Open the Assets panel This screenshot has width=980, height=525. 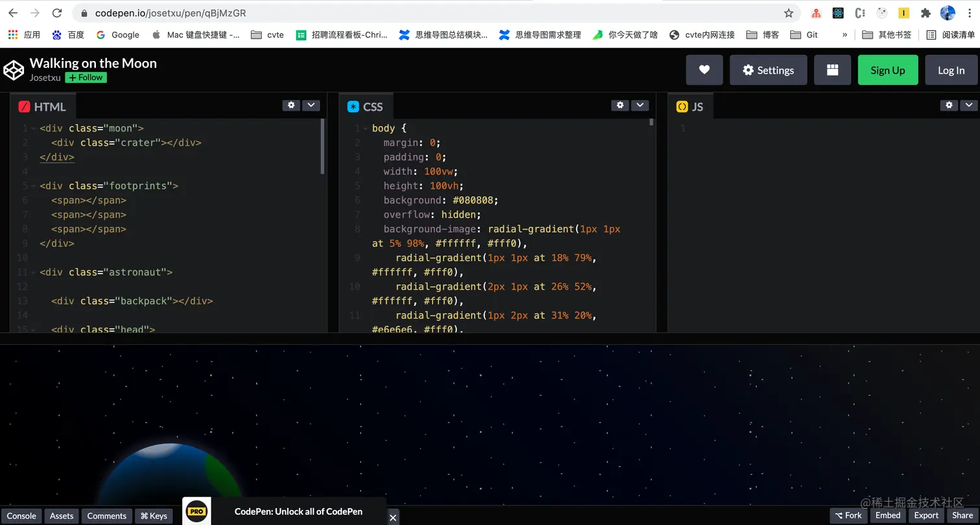(62, 516)
